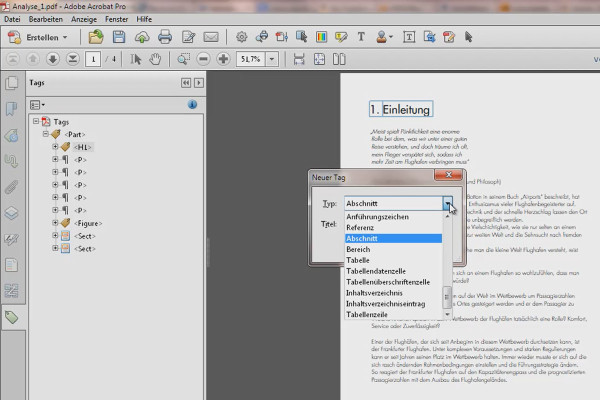The image size is (600, 400).
Task: Choose Referenz from the type list
Action: (393, 227)
